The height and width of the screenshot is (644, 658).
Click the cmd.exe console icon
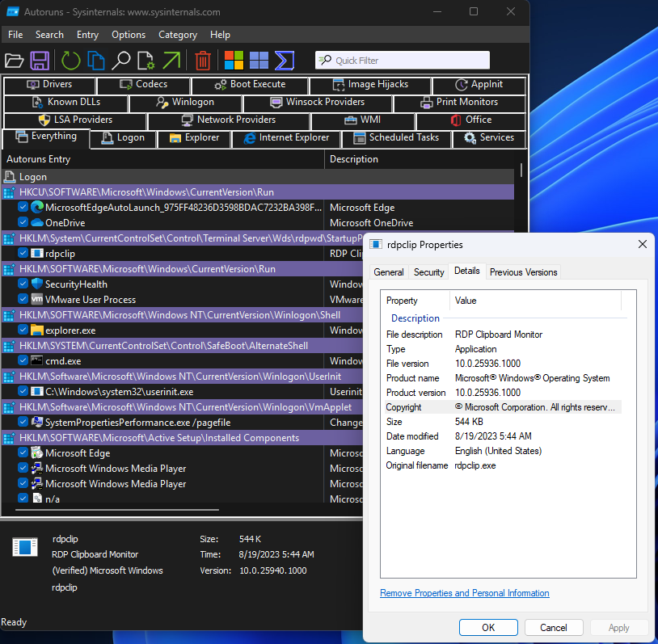pos(37,360)
